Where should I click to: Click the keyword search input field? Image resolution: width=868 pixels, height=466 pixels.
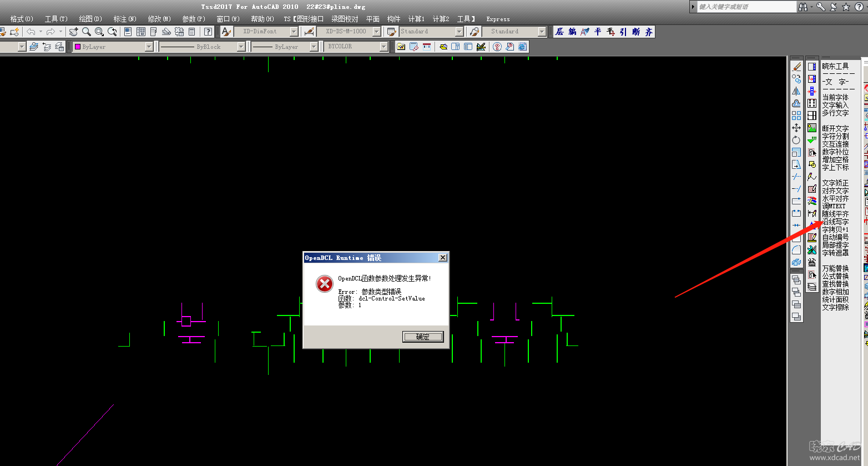pyautogui.click(x=746, y=7)
